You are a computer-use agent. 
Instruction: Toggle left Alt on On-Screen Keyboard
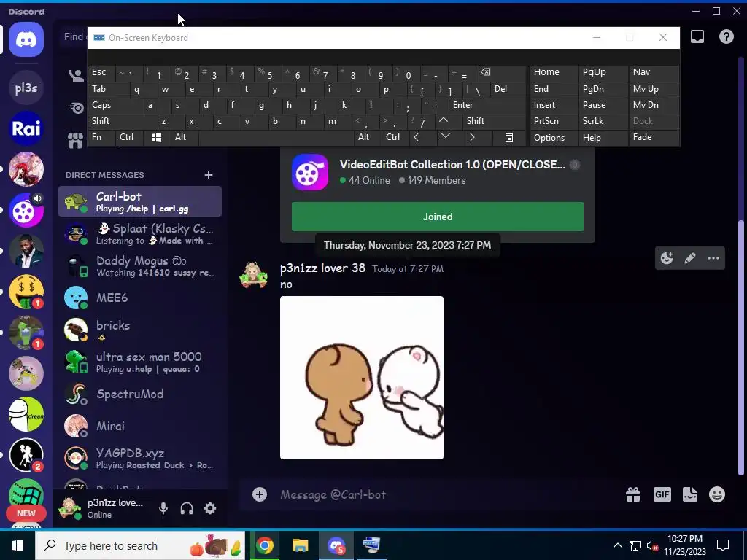184,137
